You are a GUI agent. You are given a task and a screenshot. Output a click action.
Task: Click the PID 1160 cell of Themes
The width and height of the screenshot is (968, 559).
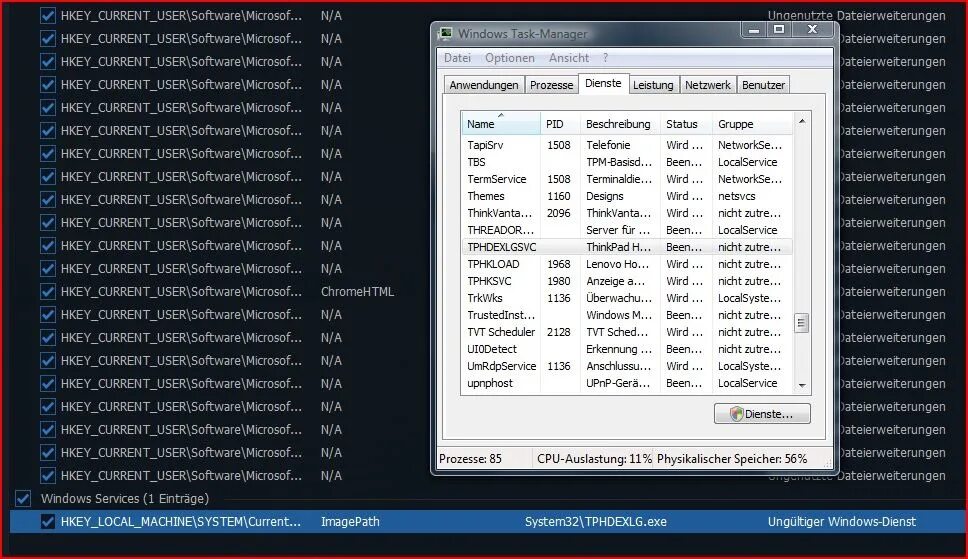(559, 196)
